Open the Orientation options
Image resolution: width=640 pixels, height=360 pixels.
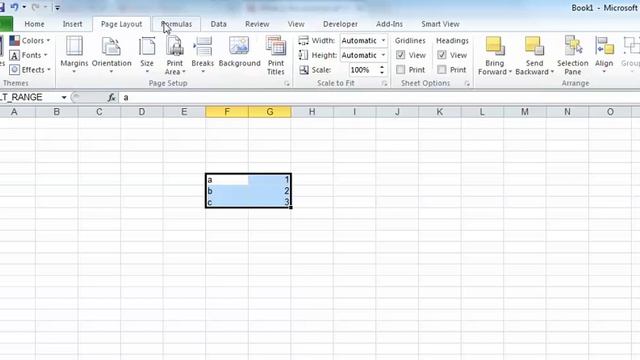click(x=111, y=55)
